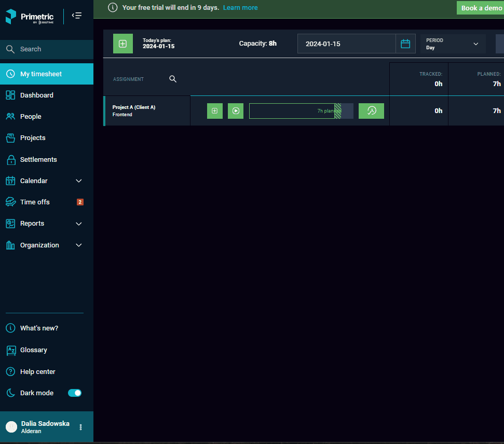Open the People section
504x444 pixels.
coord(31,116)
